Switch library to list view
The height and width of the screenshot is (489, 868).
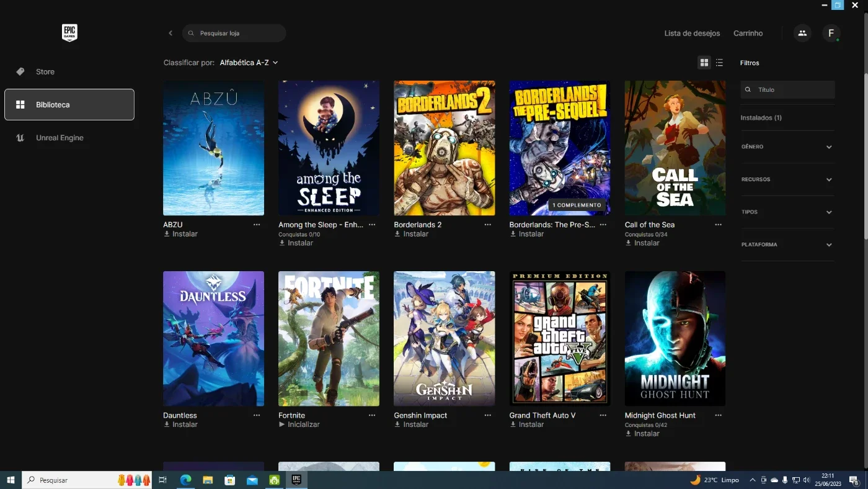(x=719, y=63)
